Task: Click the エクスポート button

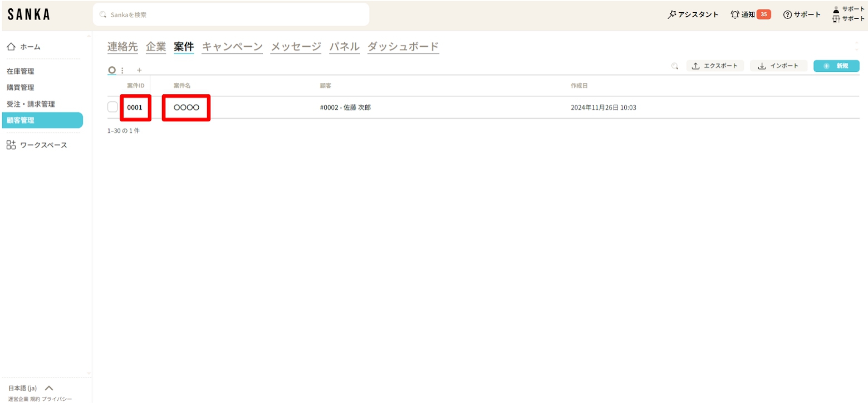Action: click(715, 66)
